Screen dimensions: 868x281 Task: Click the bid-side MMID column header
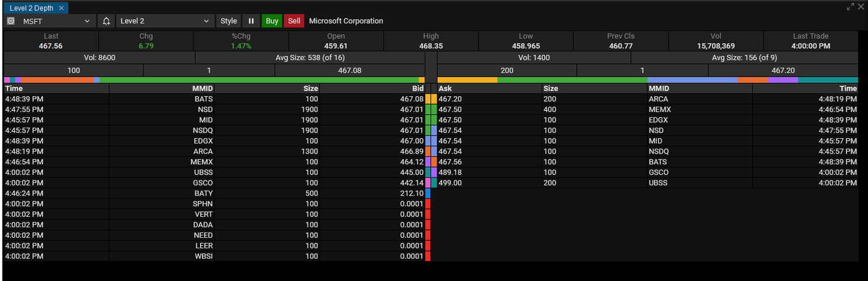point(162,89)
